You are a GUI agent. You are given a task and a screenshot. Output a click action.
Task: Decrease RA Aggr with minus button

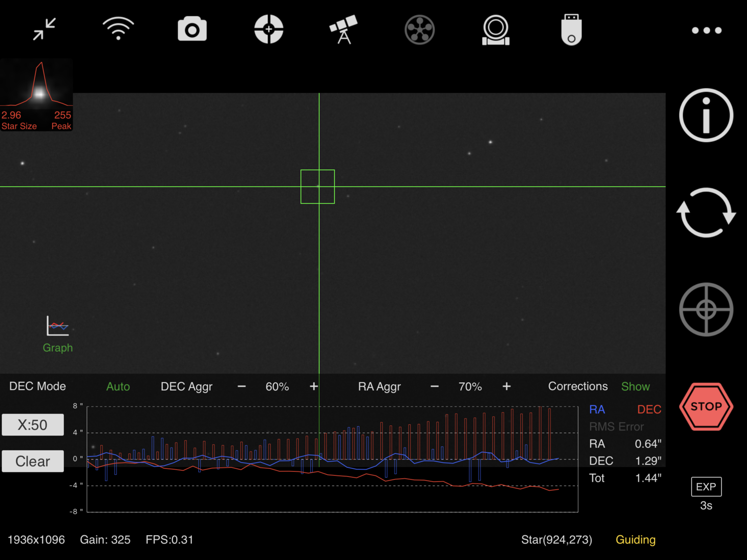click(x=434, y=386)
